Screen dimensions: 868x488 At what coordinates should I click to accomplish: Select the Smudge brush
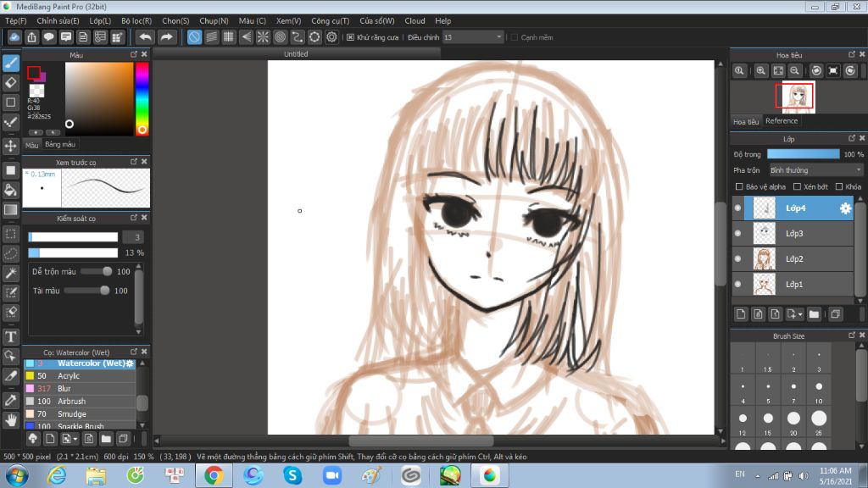(79, 413)
